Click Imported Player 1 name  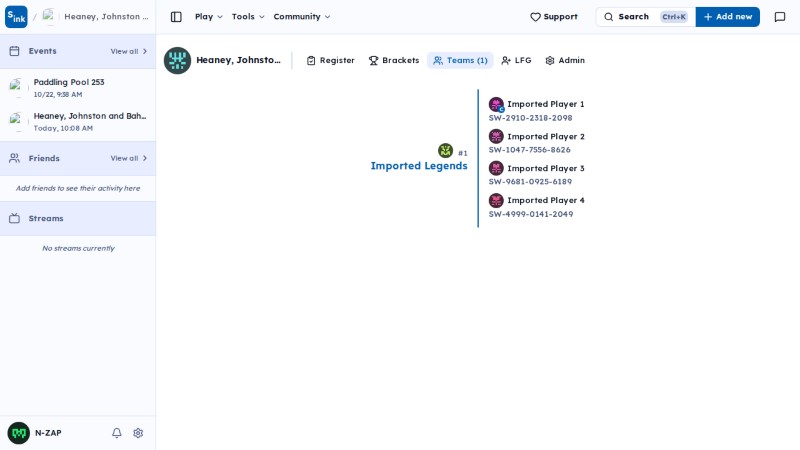click(546, 104)
